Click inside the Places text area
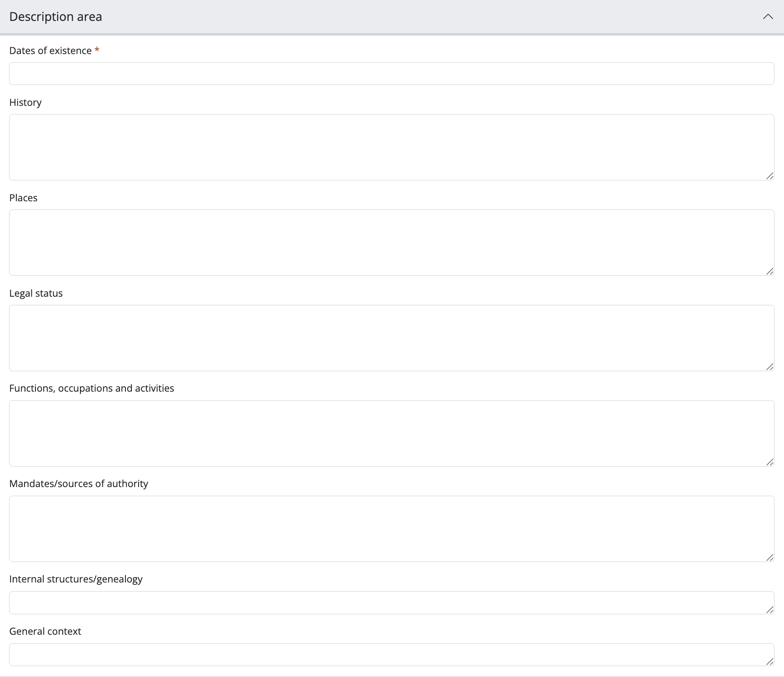 pos(391,243)
